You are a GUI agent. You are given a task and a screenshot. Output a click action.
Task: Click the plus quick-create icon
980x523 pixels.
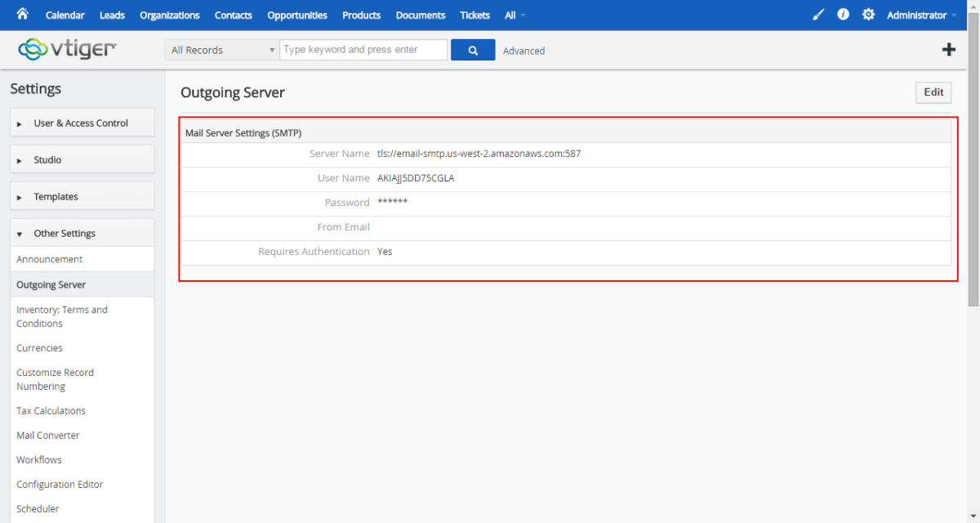[x=949, y=50]
